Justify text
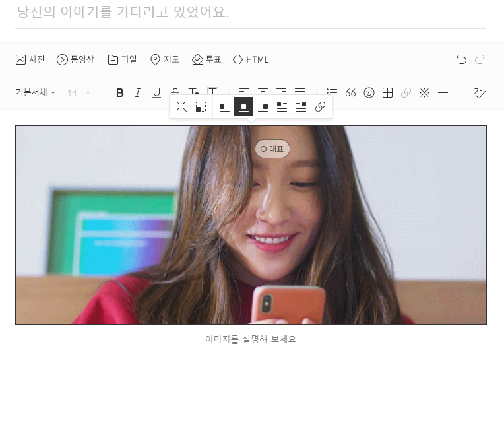504x435 pixels. click(300, 91)
